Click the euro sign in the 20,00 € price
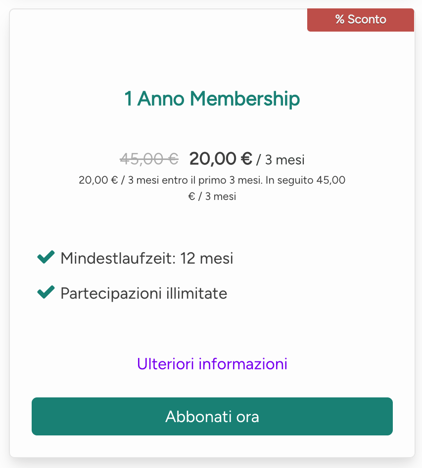The image size is (422, 468). point(246,159)
